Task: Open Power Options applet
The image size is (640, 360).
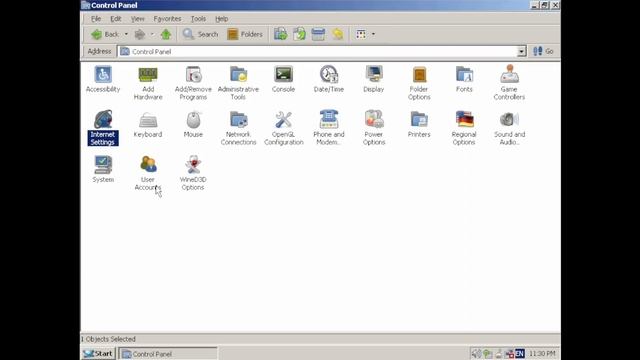Action: 374,128
